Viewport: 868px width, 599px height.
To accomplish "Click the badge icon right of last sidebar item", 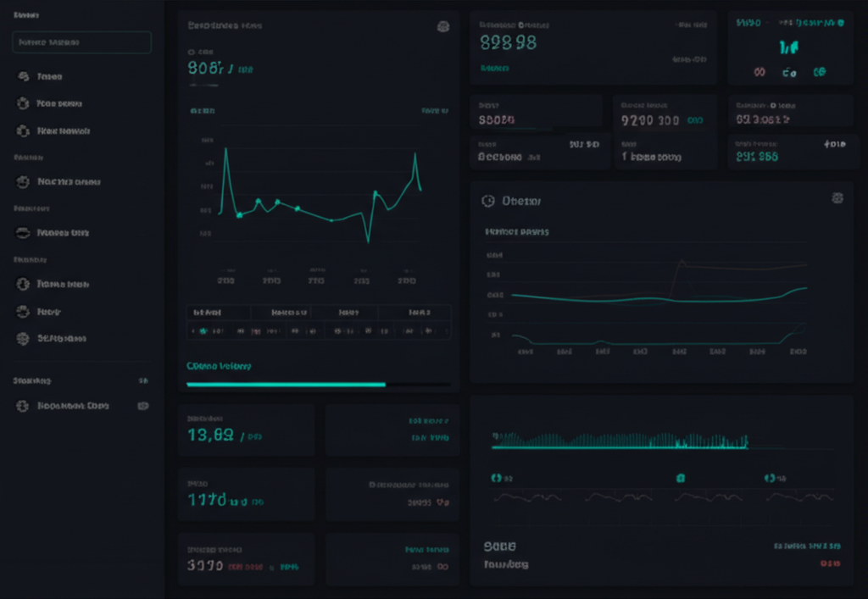I will [x=143, y=406].
